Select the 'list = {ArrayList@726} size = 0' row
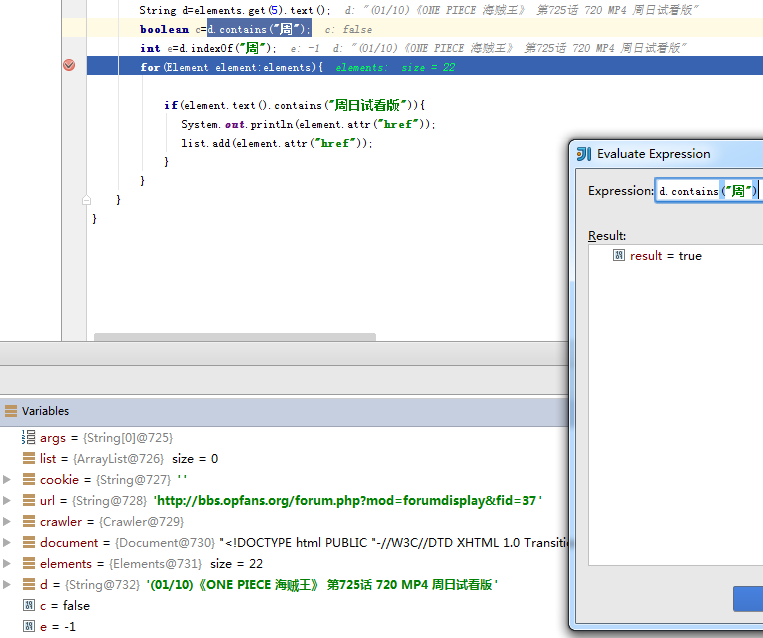The image size is (763, 638). [x=120, y=458]
